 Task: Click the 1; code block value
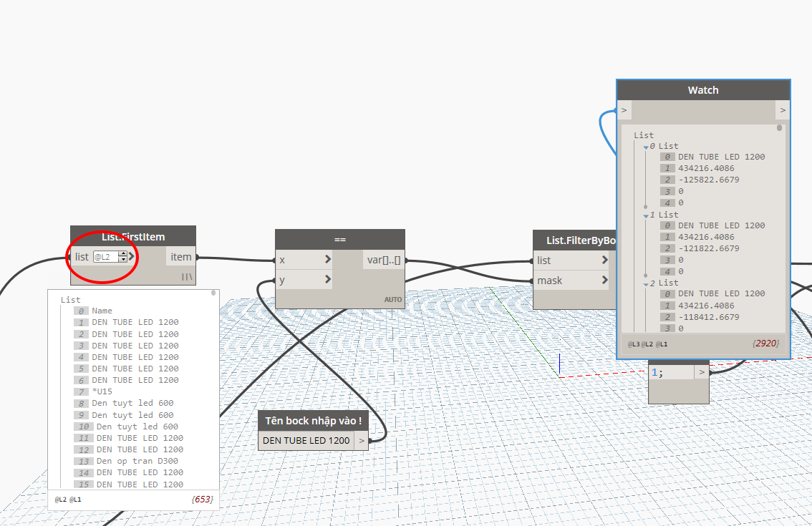point(657,372)
